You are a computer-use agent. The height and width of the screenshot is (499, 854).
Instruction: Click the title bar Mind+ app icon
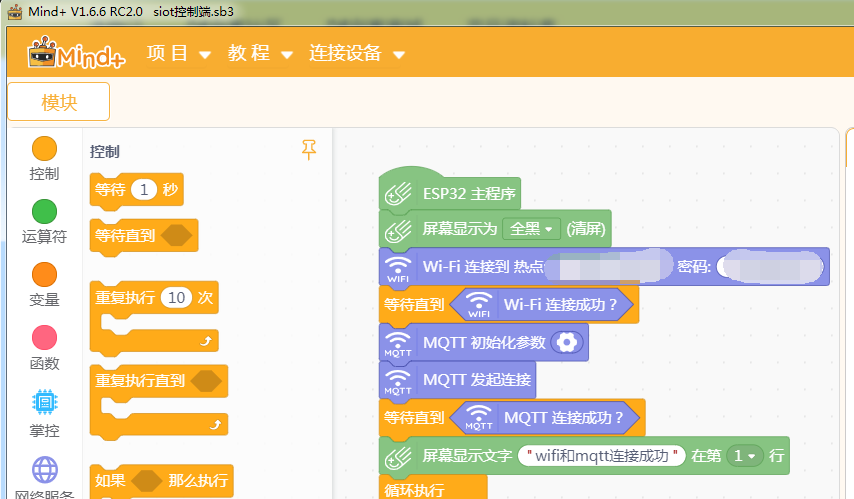click(15, 11)
